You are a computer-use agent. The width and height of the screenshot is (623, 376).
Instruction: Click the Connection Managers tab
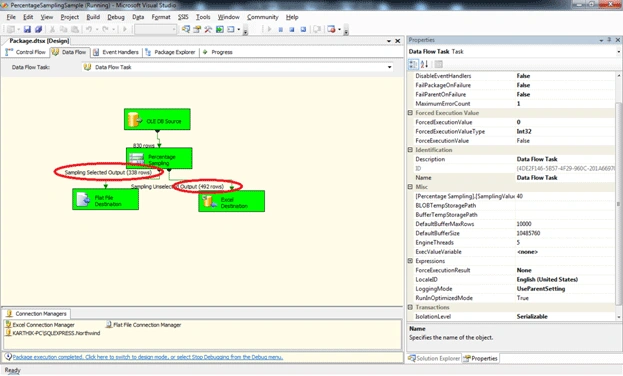click(x=37, y=314)
